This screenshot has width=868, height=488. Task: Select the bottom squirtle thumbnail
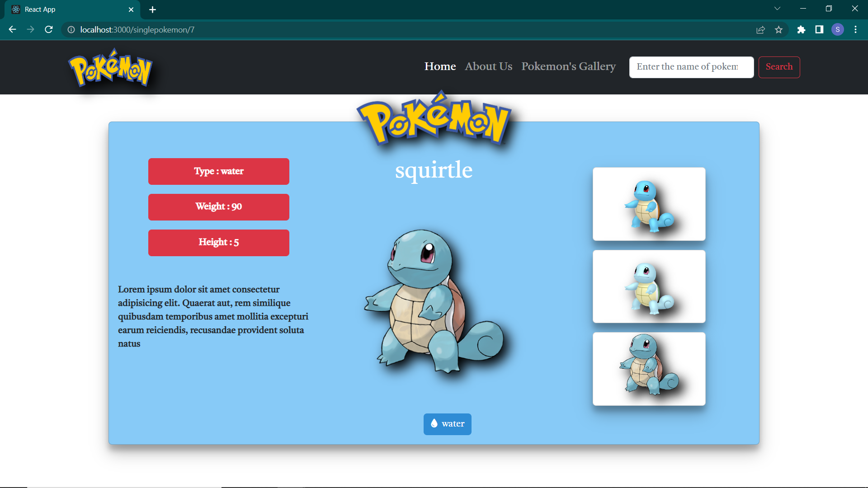pos(649,369)
